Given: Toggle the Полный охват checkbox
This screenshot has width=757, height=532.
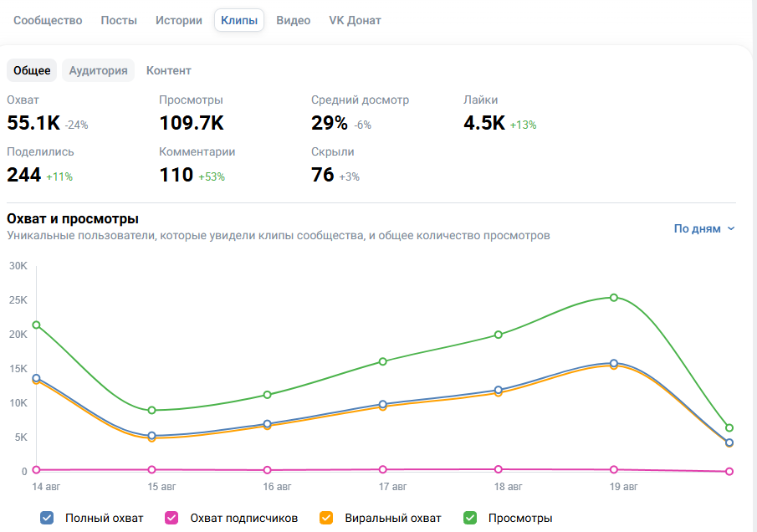Looking at the screenshot, I should [47, 518].
